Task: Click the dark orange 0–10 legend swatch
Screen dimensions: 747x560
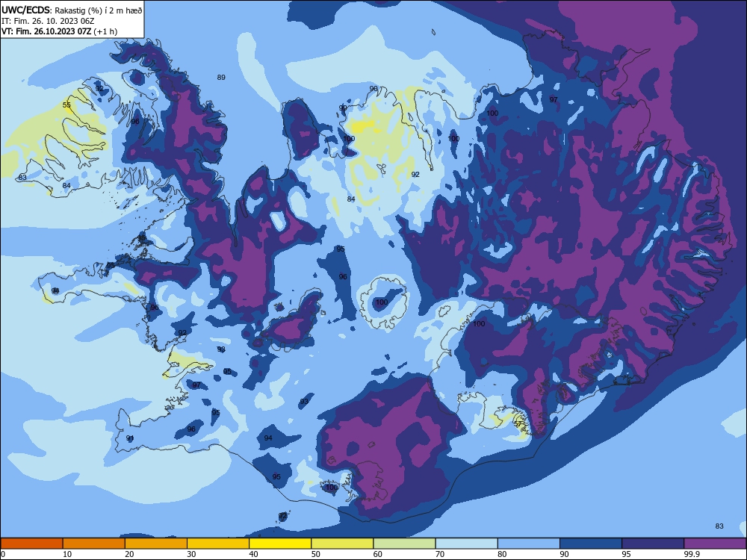Action: [x=31, y=544]
